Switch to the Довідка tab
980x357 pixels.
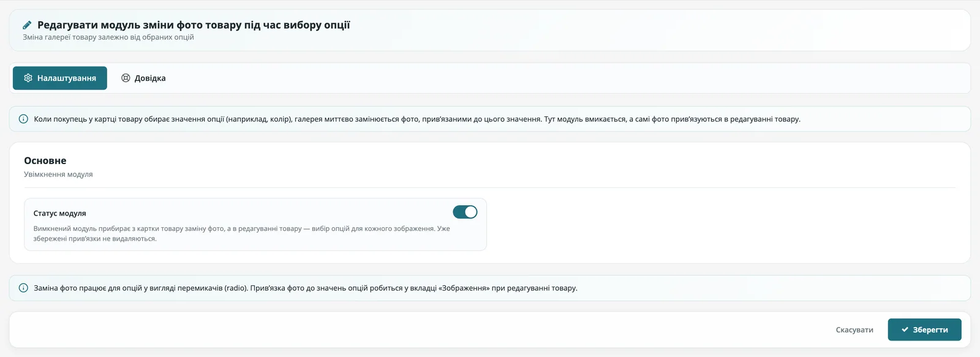143,78
